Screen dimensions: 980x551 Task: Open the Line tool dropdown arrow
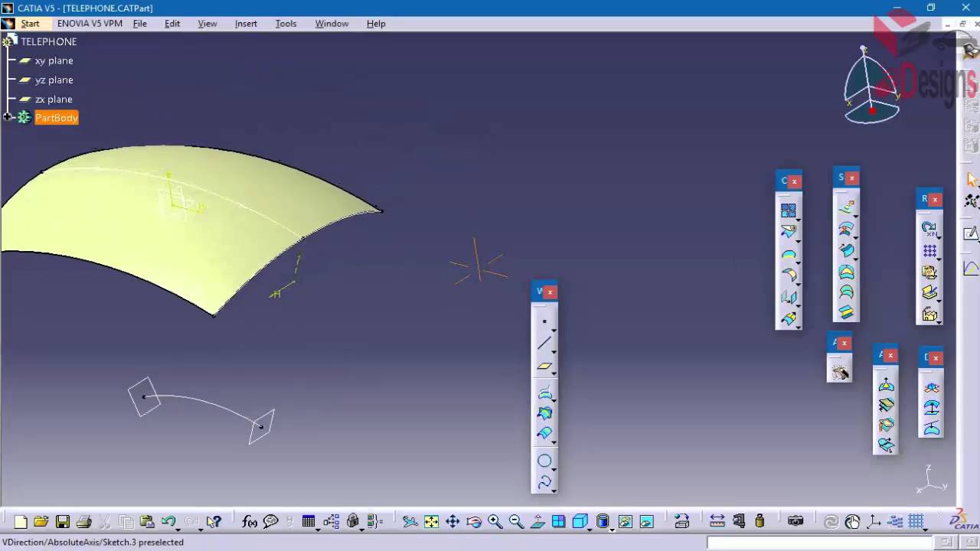[554, 351]
